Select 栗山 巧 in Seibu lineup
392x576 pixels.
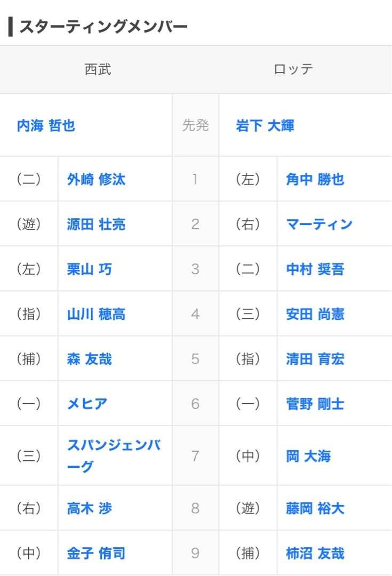point(89,269)
